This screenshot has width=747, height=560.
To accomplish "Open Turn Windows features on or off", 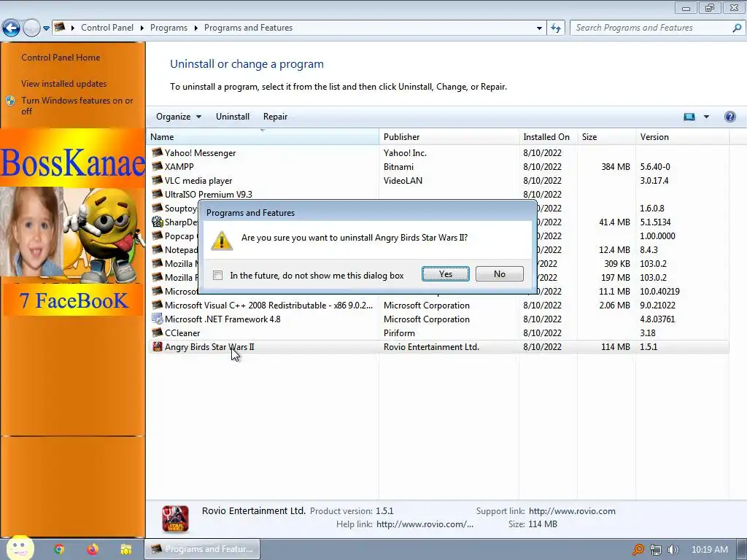I will [x=77, y=106].
